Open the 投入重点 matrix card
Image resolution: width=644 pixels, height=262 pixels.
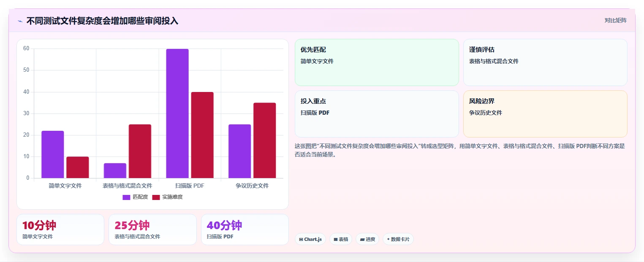click(377, 114)
